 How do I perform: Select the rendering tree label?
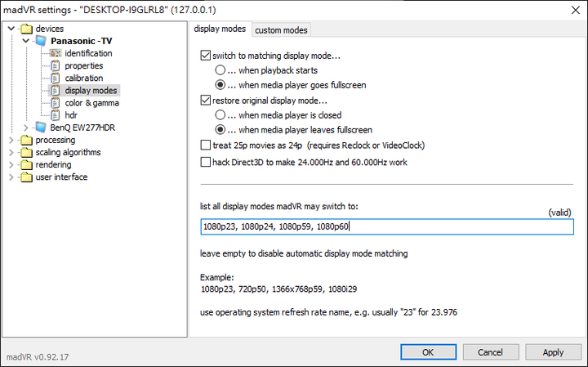(53, 165)
